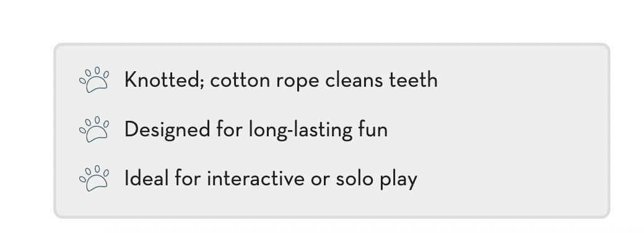Select the 'Knotted; cotton rope cleans teeth' line

pos(281,80)
